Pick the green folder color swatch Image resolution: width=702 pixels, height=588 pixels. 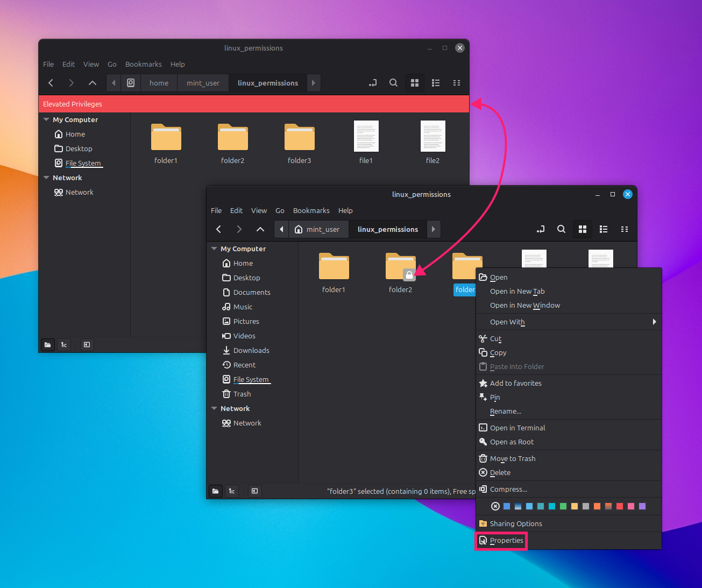pyautogui.click(x=563, y=506)
